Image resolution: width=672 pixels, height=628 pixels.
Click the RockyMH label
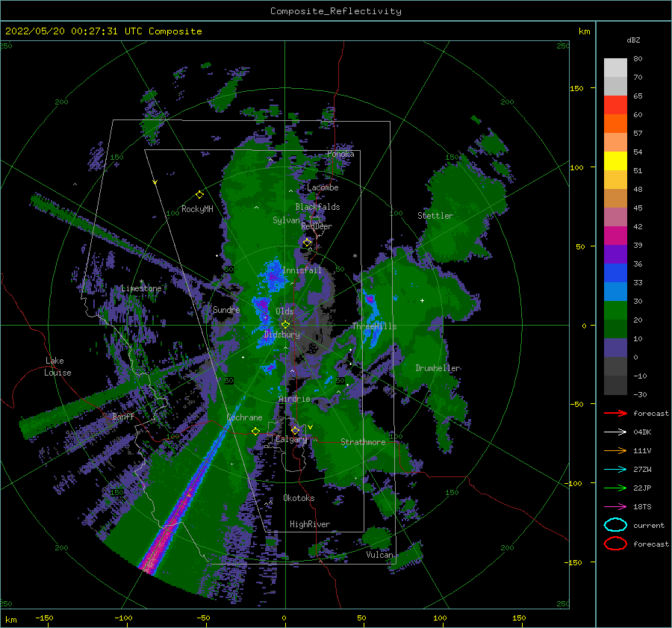pyautogui.click(x=197, y=209)
